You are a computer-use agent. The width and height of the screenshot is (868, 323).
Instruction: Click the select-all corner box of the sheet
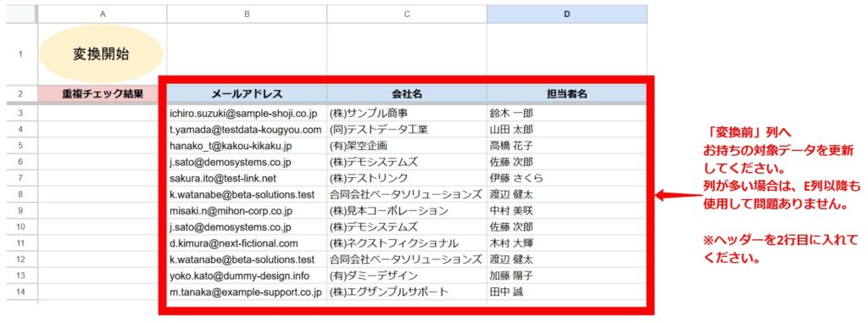pos(21,14)
